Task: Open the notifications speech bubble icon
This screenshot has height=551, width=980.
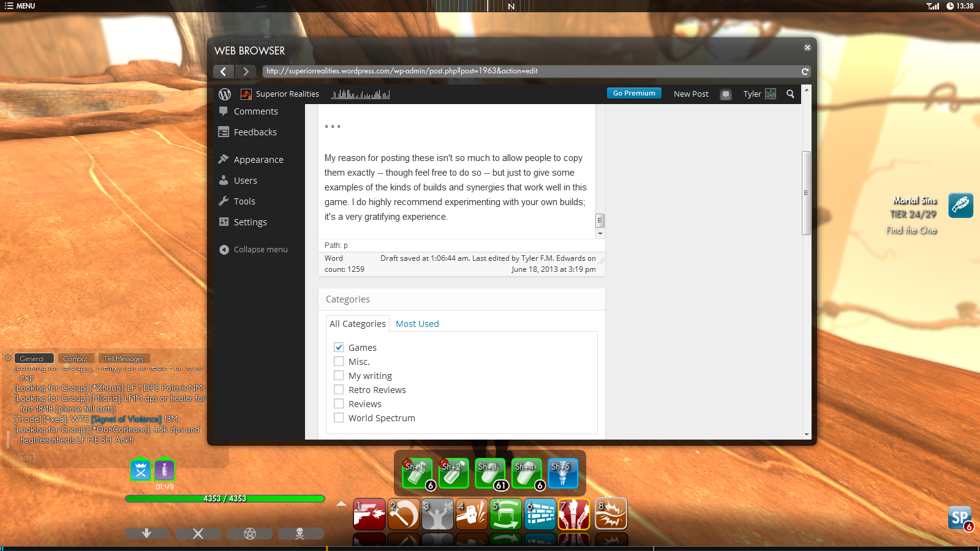Action: [726, 94]
